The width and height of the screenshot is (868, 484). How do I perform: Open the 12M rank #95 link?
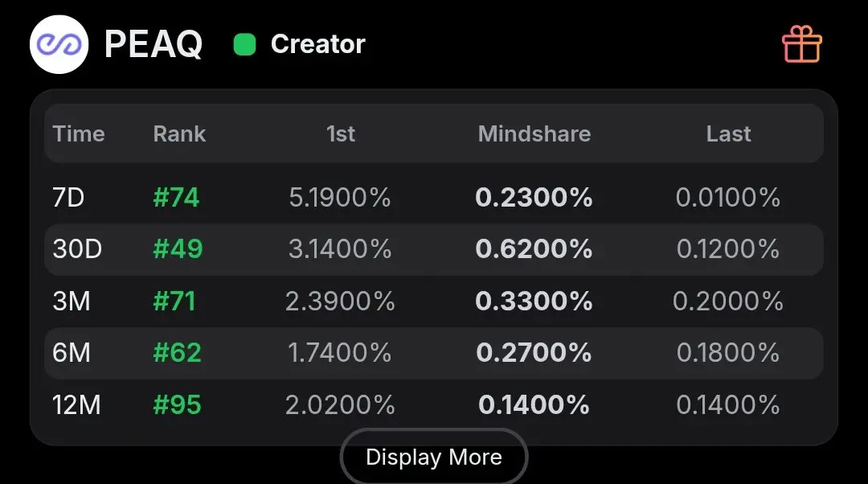click(x=177, y=404)
